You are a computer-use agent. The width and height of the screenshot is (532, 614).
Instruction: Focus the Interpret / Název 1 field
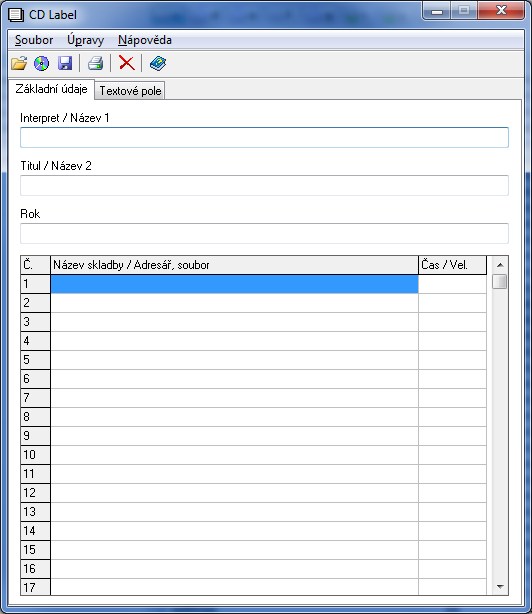[264, 137]
